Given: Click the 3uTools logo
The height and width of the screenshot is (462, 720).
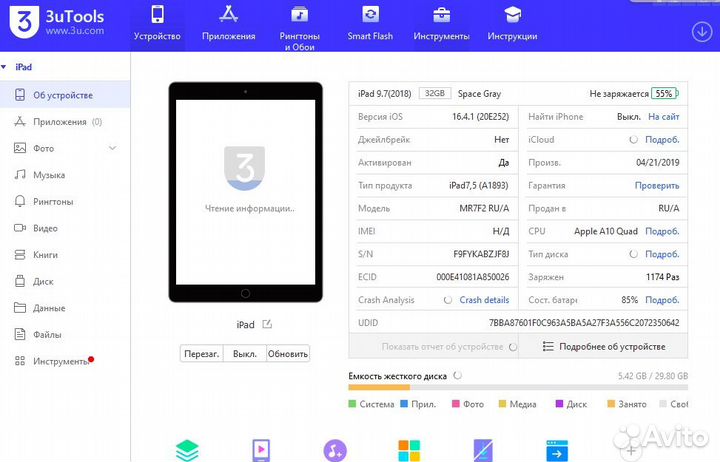Looking at the screenshot, I should pos(57,22).
